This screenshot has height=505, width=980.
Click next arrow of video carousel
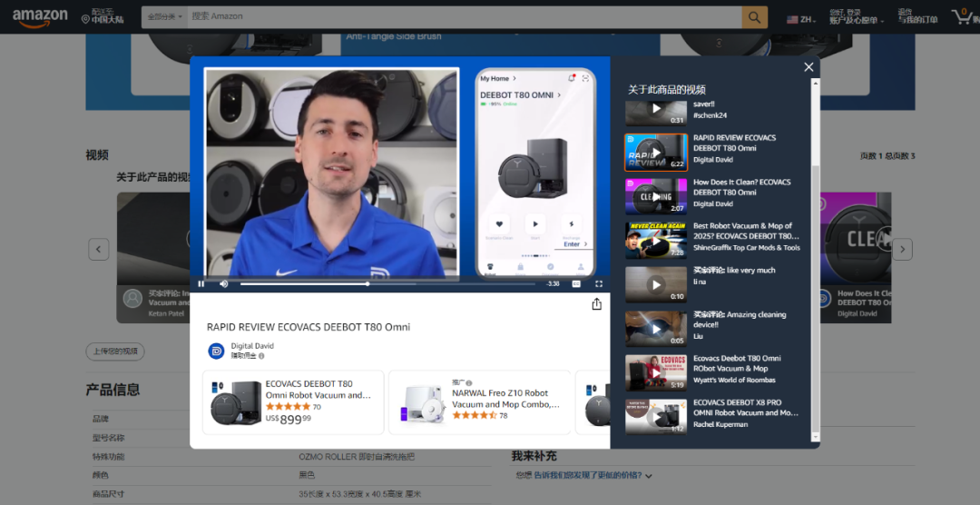[x=902, y=249]
